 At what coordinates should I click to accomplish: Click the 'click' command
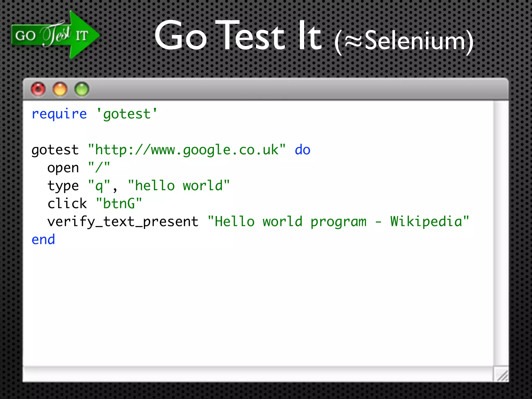[67, 203]
